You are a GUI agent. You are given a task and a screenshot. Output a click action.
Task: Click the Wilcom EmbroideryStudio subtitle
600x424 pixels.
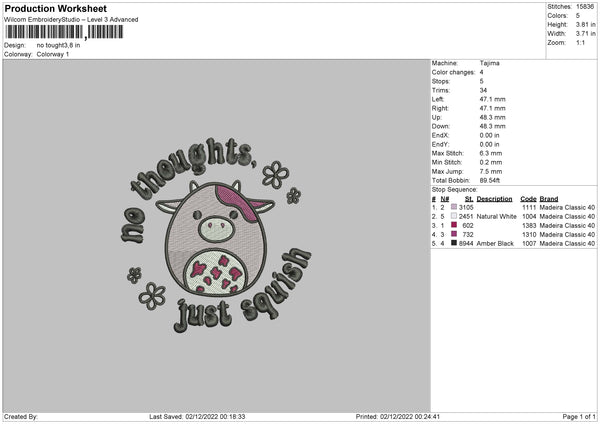click(x=71, y=20)
